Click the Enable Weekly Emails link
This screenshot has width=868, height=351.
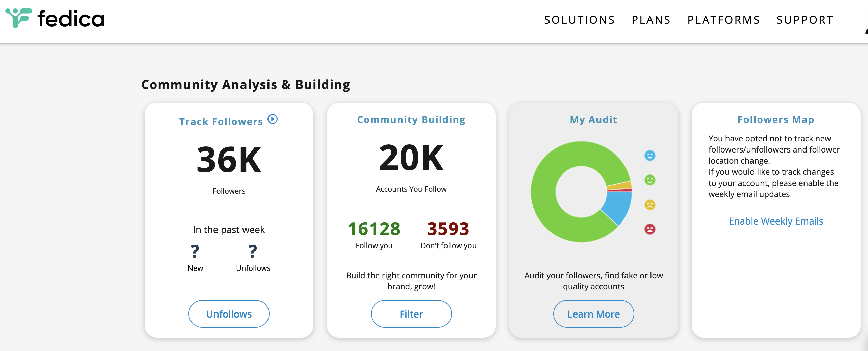(x=776, y=221)
